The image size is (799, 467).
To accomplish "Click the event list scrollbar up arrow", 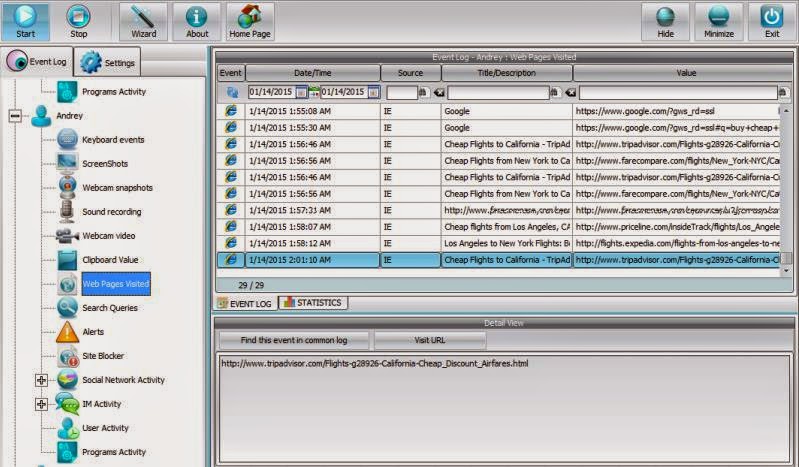I will tap(786, 110).
